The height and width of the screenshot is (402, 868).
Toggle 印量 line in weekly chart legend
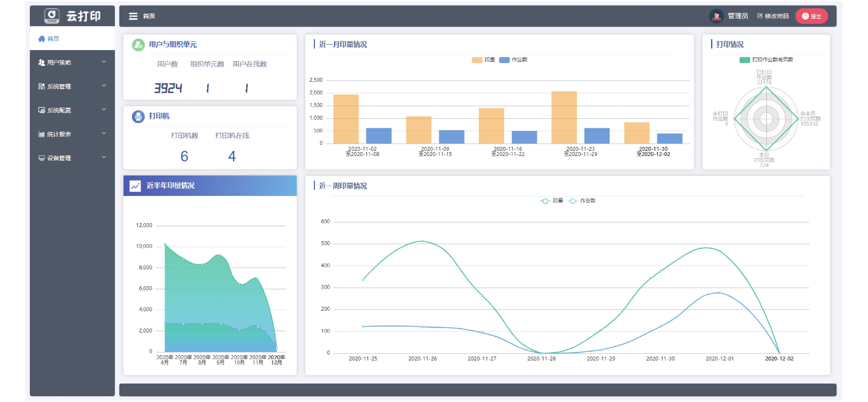click(551, 201)
